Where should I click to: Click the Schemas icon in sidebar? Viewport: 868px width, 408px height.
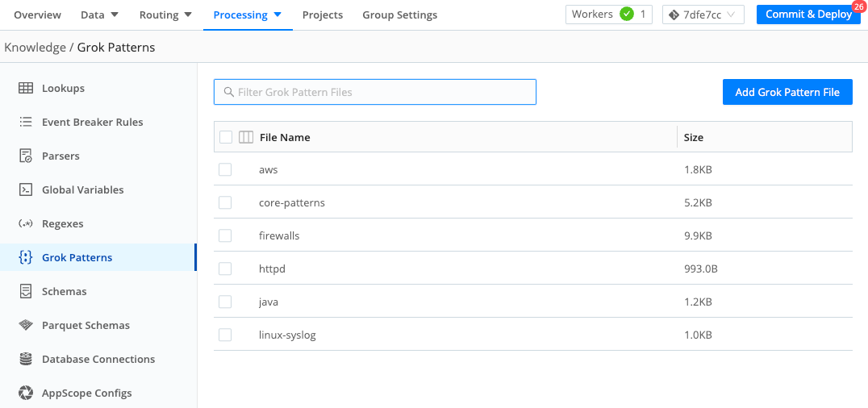click(26, 291)
